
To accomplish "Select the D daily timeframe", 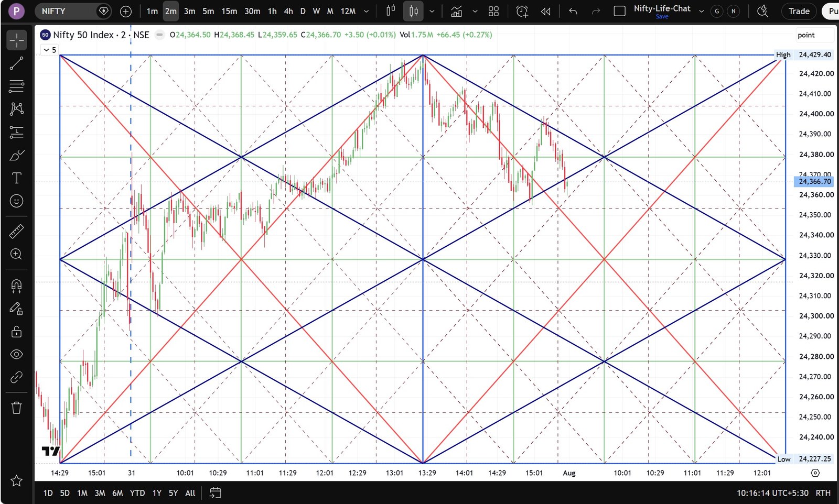I will pyautogui.click(x=303, y=11).
